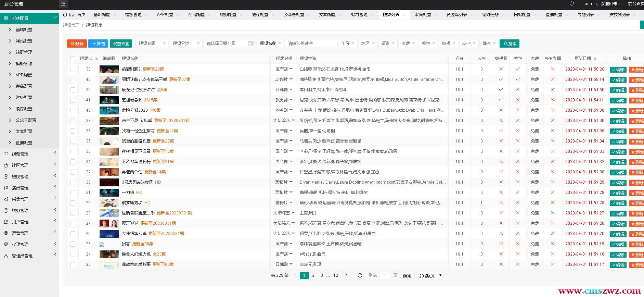Click the refresh icon in top header
Viewport: 644px width, 297px height.
click(x=571, y=4)
